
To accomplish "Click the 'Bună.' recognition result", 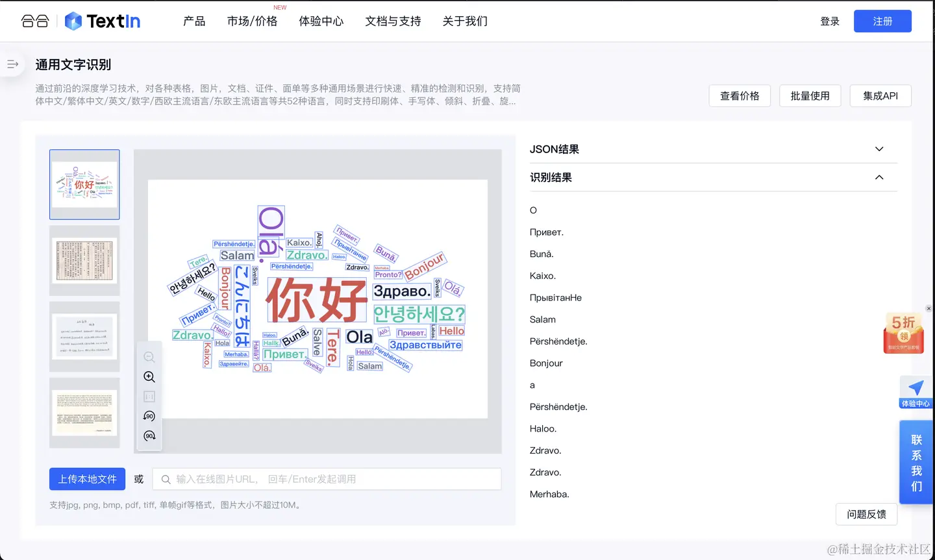I will 542,254.
